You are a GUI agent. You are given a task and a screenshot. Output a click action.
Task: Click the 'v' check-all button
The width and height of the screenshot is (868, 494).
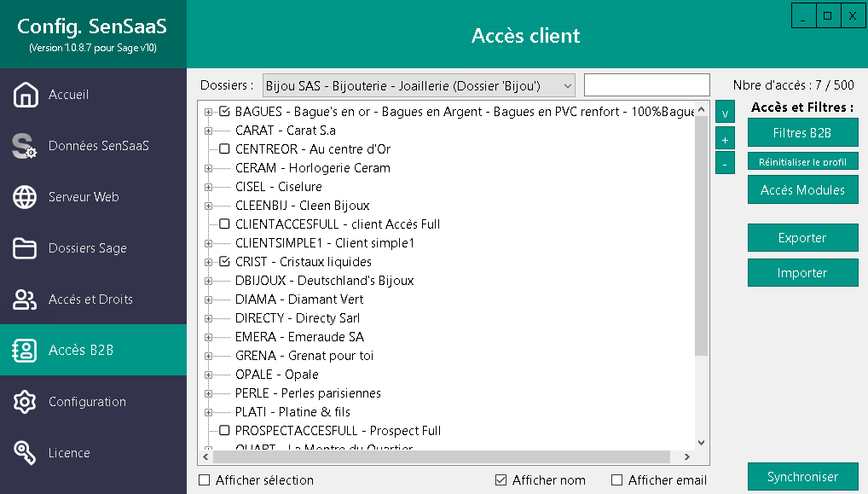(x=725, y=113)
